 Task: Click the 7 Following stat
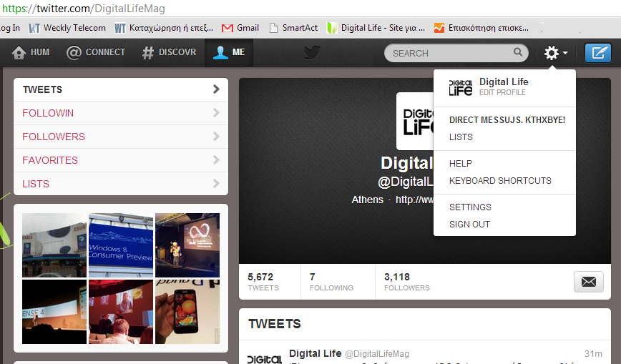coord(331,282)
